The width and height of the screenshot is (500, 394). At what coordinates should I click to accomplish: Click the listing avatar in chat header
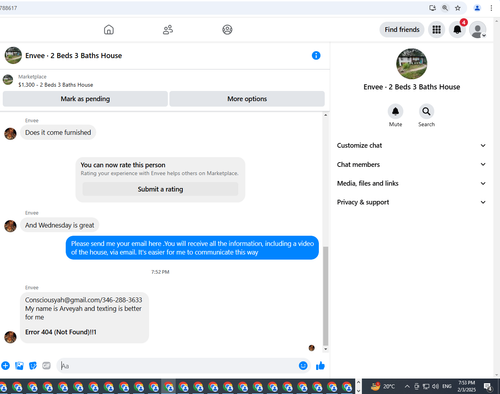click(13, 55)
